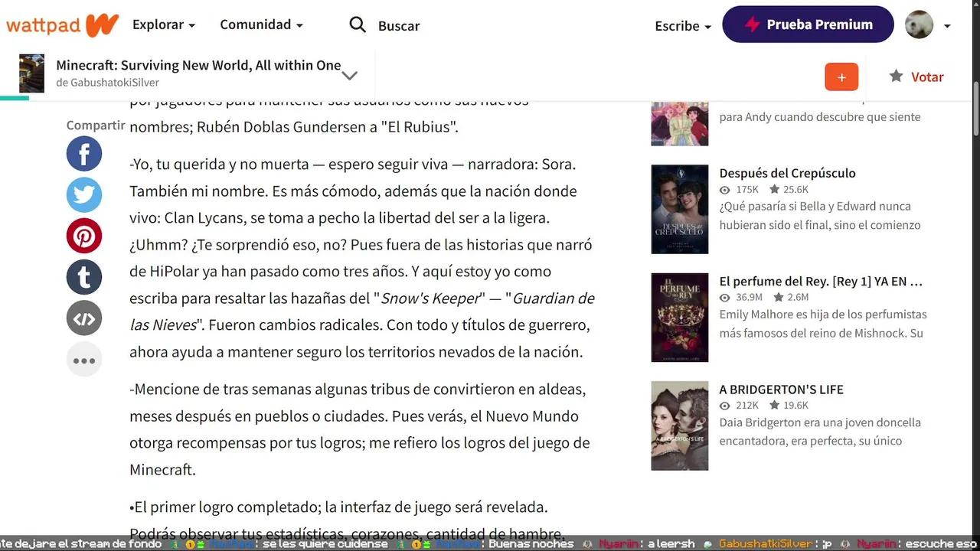Share story on Facebook
Image resolution: width=980 pixels, height=551 pixels.
[84, 154]
